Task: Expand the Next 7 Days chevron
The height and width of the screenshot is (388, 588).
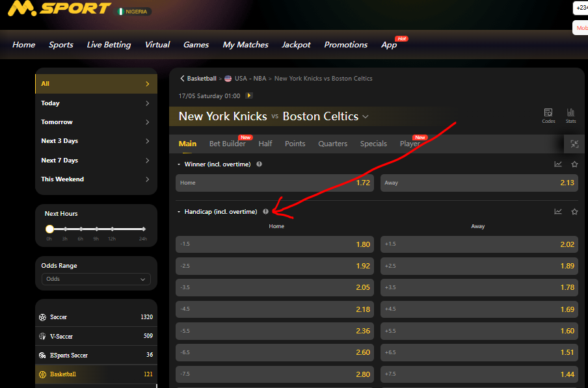Action: [x=148, y=161]
